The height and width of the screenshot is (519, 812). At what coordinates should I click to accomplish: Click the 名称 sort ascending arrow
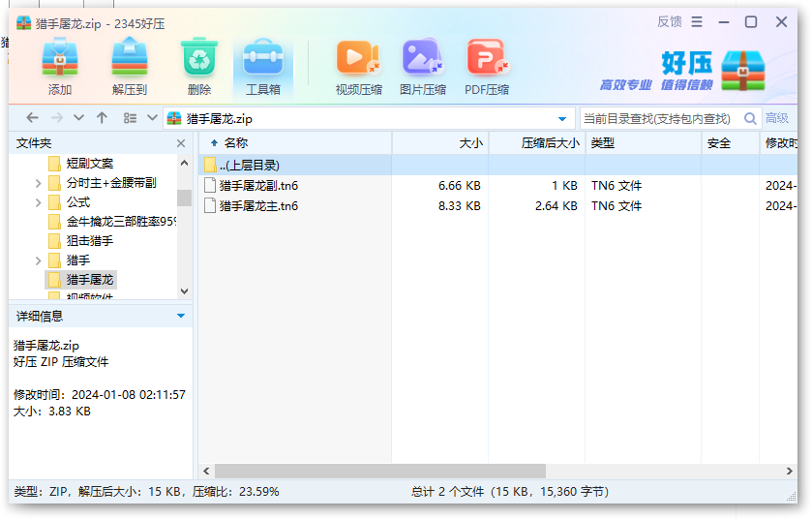pyautogui.click(x=214, y=143)
